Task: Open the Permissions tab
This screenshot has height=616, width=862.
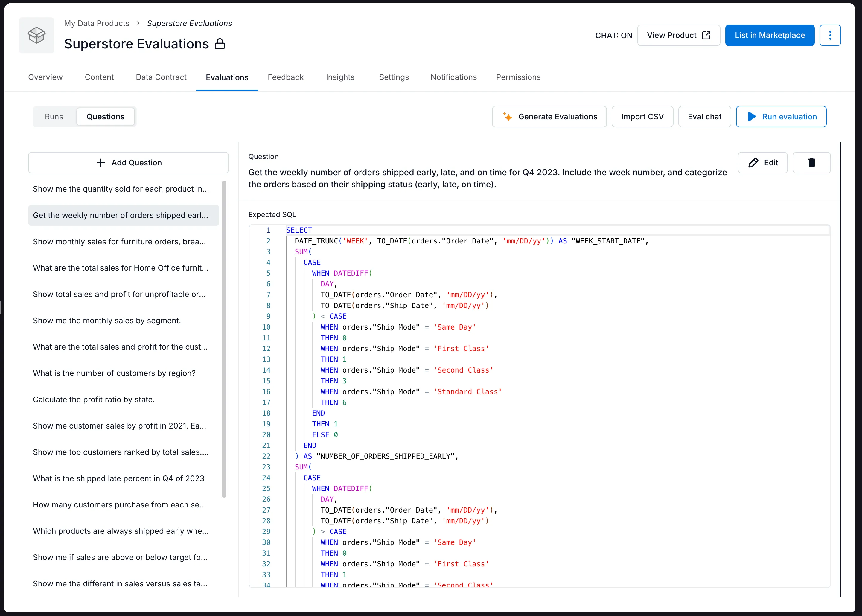Action: coord(518,77)
